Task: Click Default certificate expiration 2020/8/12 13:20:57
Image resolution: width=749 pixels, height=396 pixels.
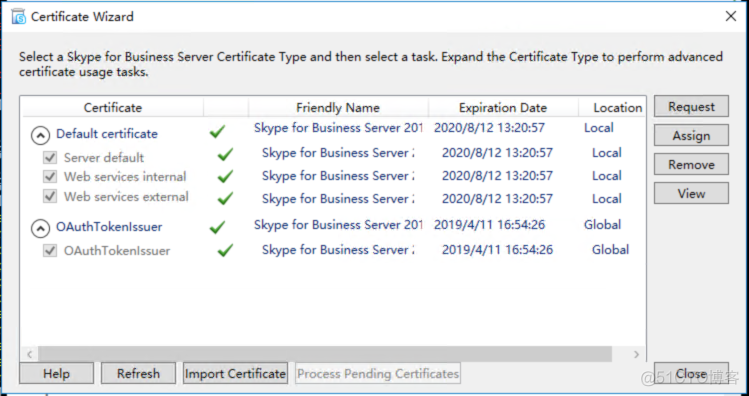Action: click(x=489, y=128)
